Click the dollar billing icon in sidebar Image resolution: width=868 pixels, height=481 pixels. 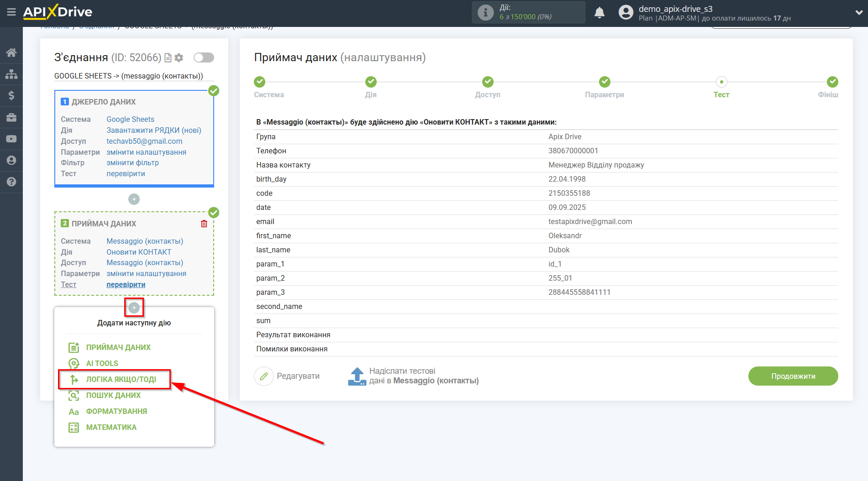[x=11, y=95]
